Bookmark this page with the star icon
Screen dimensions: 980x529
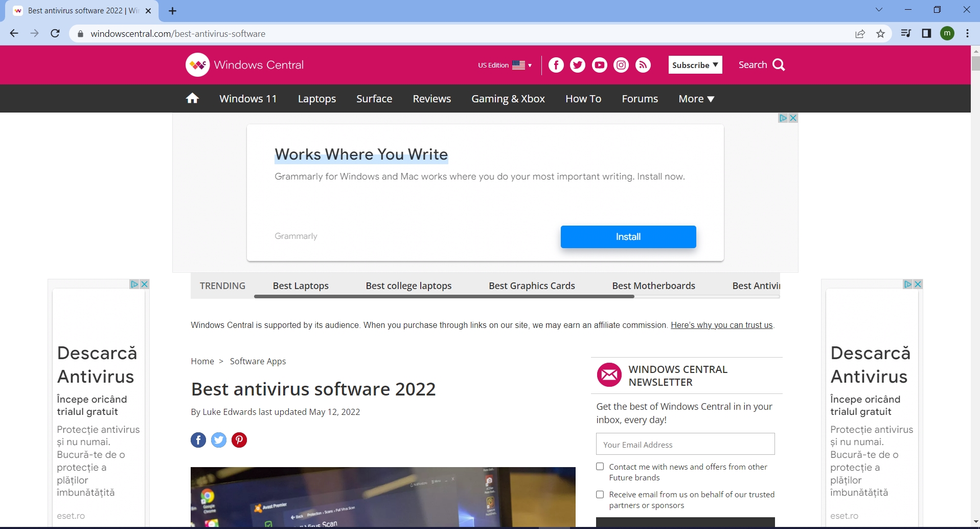(880, 33)
